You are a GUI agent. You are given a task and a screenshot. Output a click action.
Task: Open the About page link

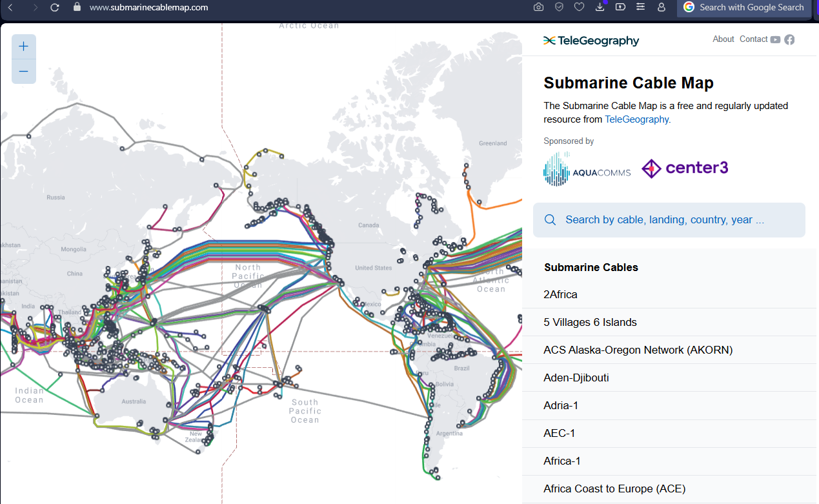(x=723, y=39)
